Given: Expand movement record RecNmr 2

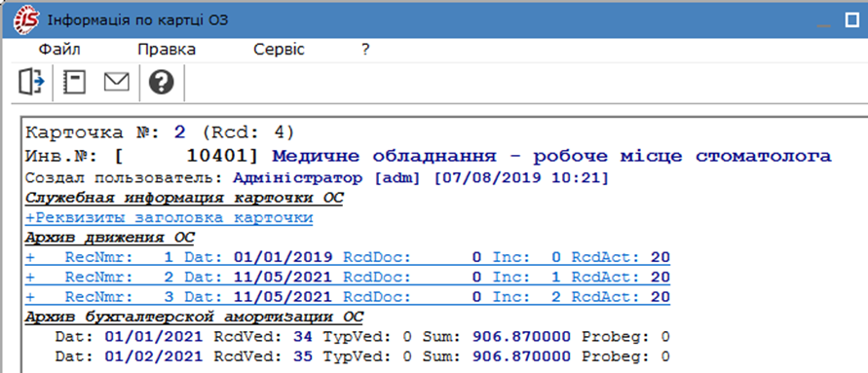Looking at the screenshot, I should 348,278.
